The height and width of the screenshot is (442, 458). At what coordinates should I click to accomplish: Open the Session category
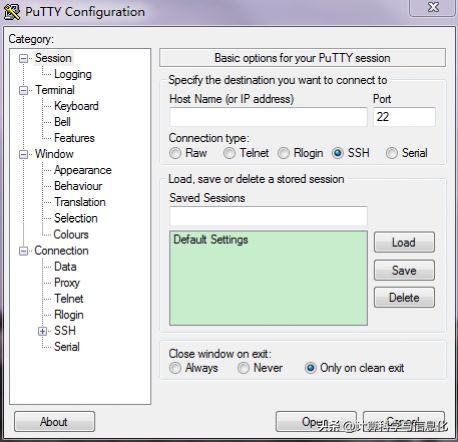53,58
